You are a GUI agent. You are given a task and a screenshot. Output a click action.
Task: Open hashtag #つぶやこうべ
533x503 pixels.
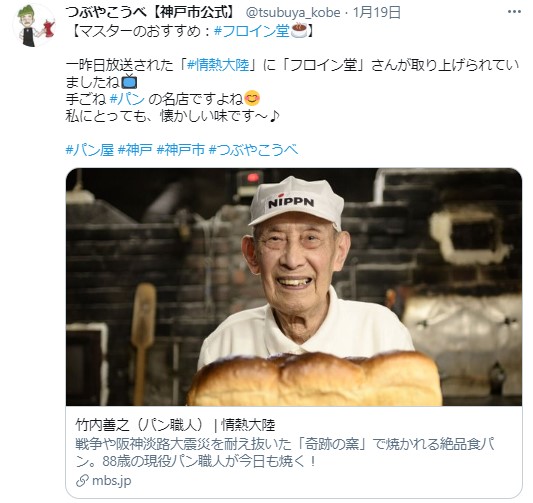pyautogui.click(x=254, y=150)
